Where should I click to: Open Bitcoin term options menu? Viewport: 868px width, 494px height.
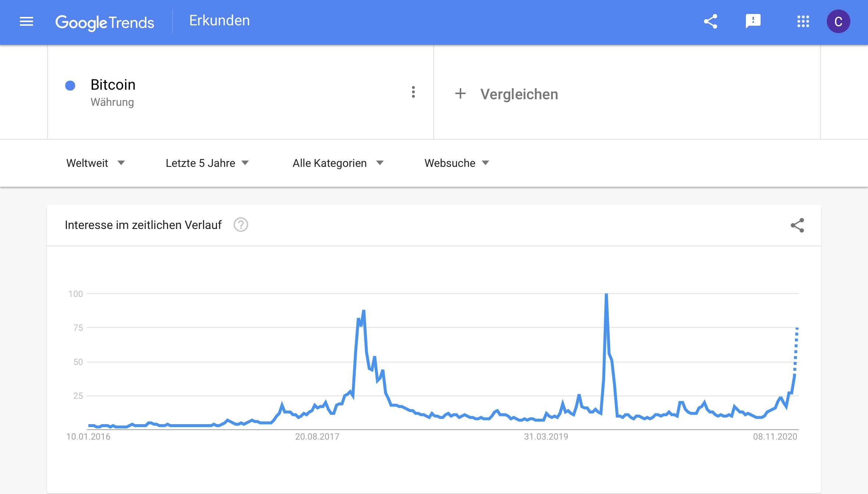413,92
